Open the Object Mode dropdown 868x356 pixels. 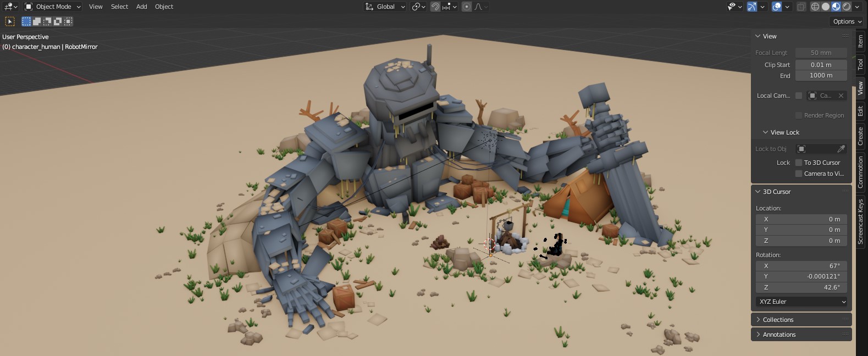tap(53, 7)
